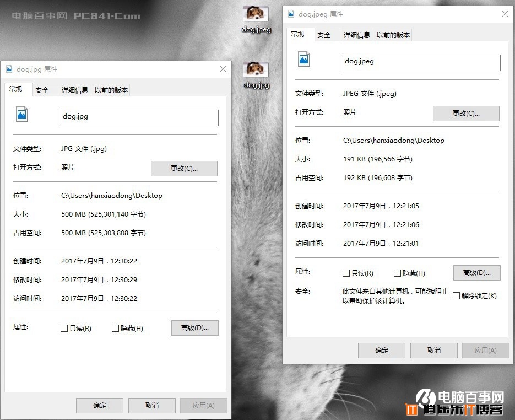Open 高级(D)... in dog.jpeg properties

click(477, 273)
